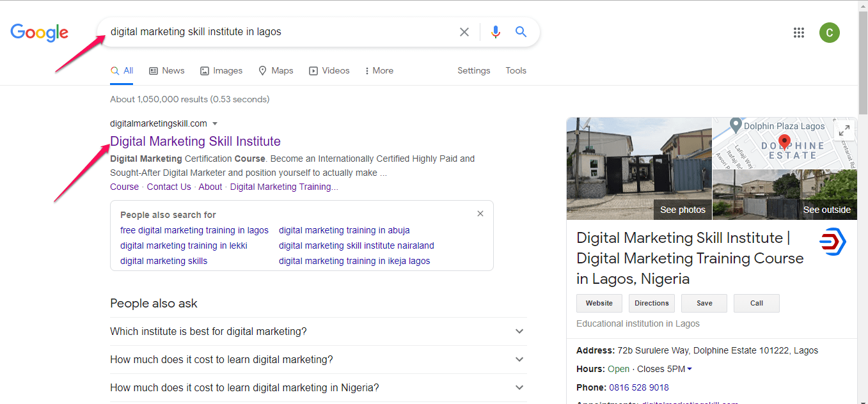Open the Digital Marketing Skill Institute result link

coord(195,141)
